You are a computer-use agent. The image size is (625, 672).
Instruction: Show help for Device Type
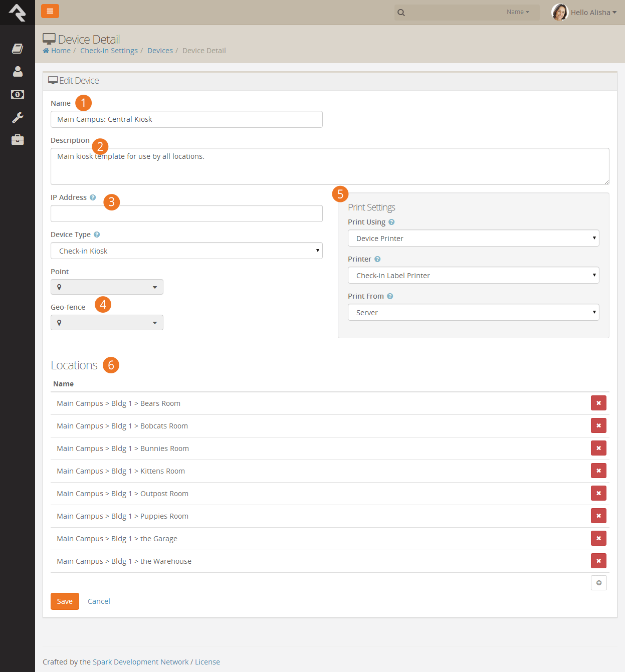[x=97, y=235]
